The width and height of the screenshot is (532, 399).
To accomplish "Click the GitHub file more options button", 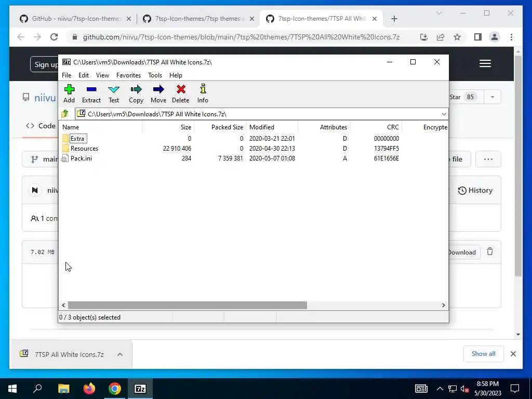I will coord(488,159).
